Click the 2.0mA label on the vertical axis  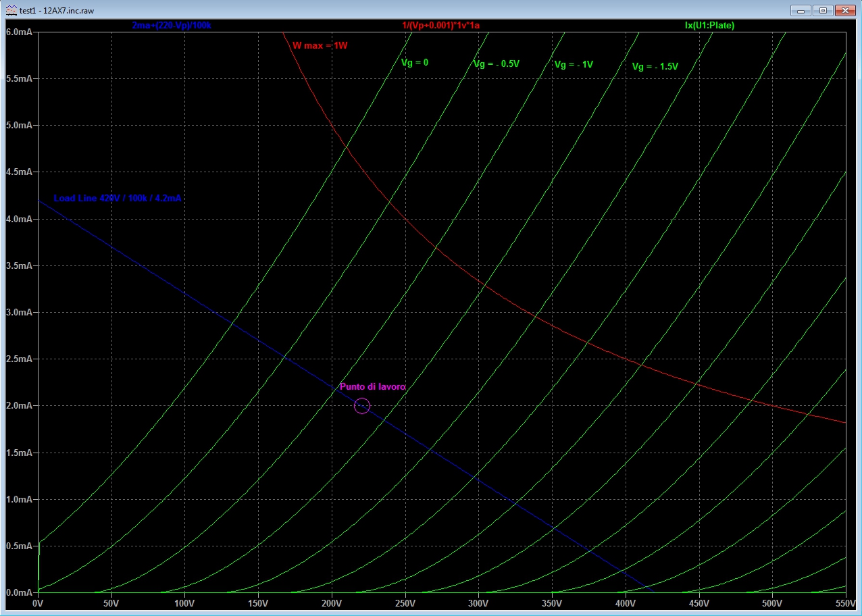pos(18,406)
